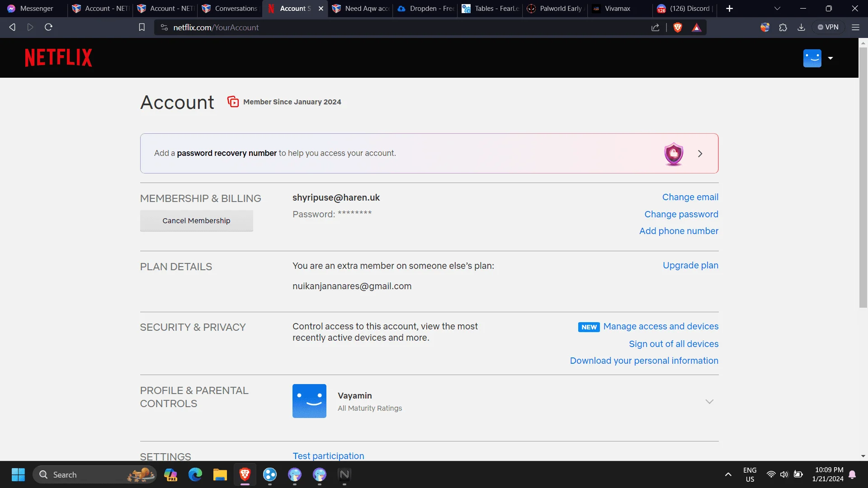Open the Extensions puzzle icon

(x=783, y=27)
